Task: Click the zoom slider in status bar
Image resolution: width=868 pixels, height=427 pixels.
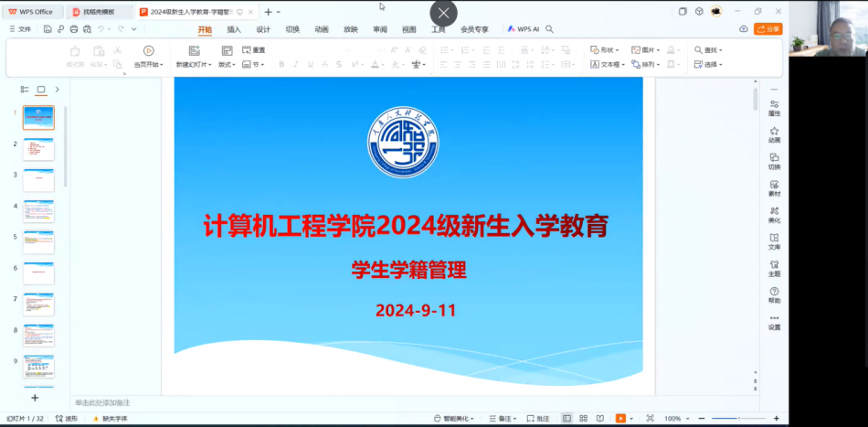Action: click(739, 419)
